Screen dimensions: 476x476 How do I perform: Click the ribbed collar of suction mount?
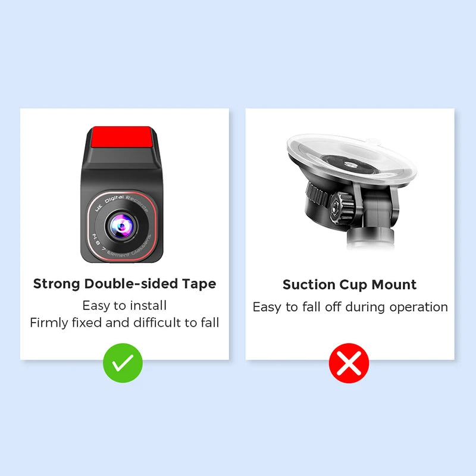pyautogui.click(x=317, y=195)
